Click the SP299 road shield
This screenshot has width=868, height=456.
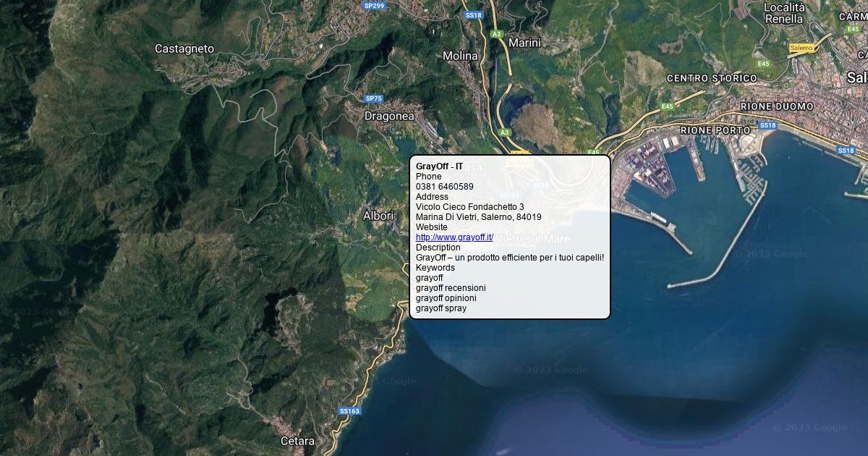click(374, 6)
